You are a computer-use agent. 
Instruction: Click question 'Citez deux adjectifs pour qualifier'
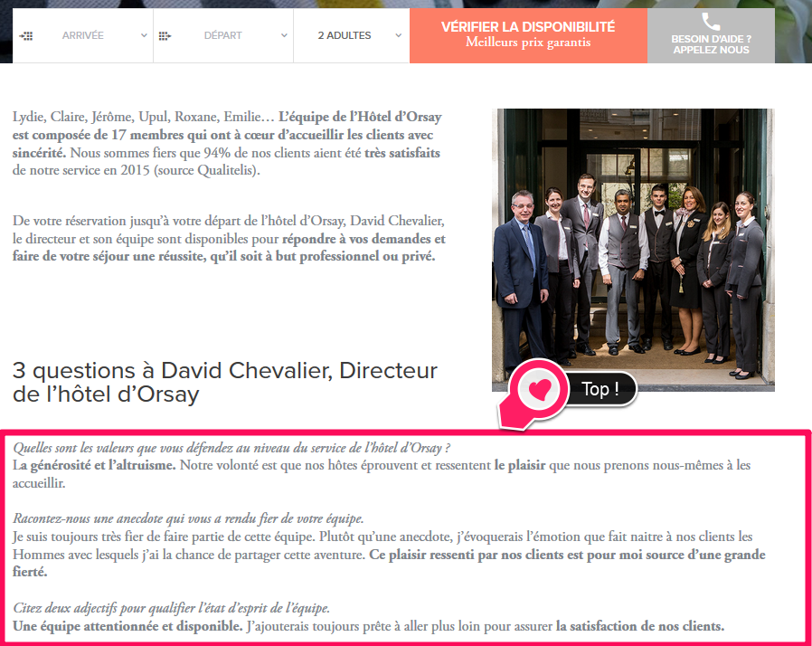[172, 608]
